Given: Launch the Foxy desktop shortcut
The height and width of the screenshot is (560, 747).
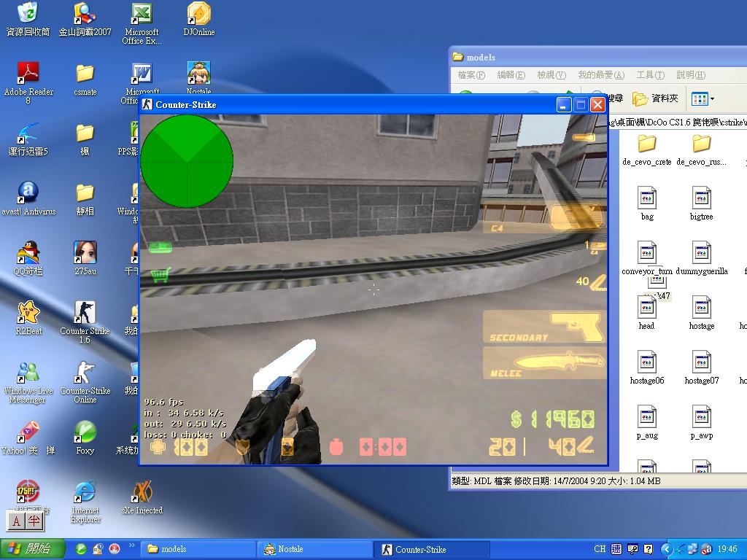Looking at the screenshot, I should coord(85,432).
